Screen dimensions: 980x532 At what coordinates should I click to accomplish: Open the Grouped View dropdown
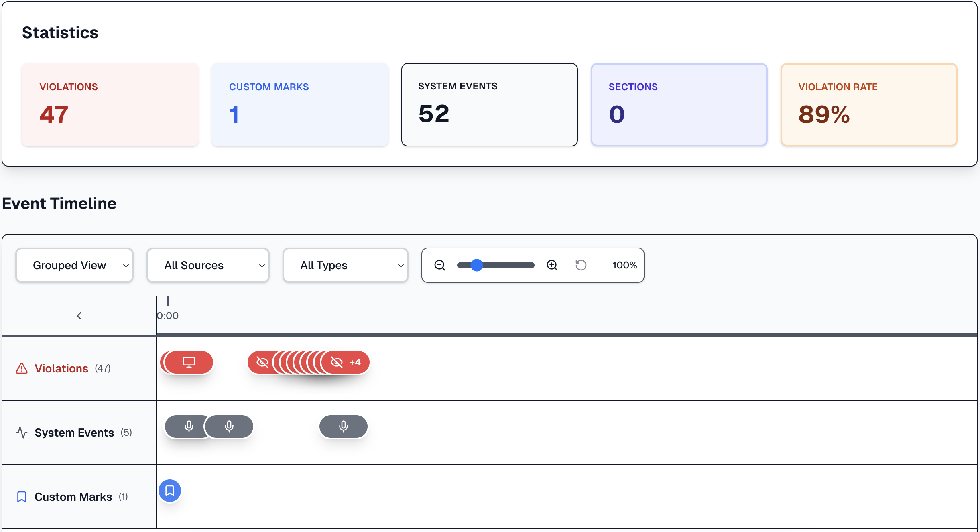[x=74, y=265]
